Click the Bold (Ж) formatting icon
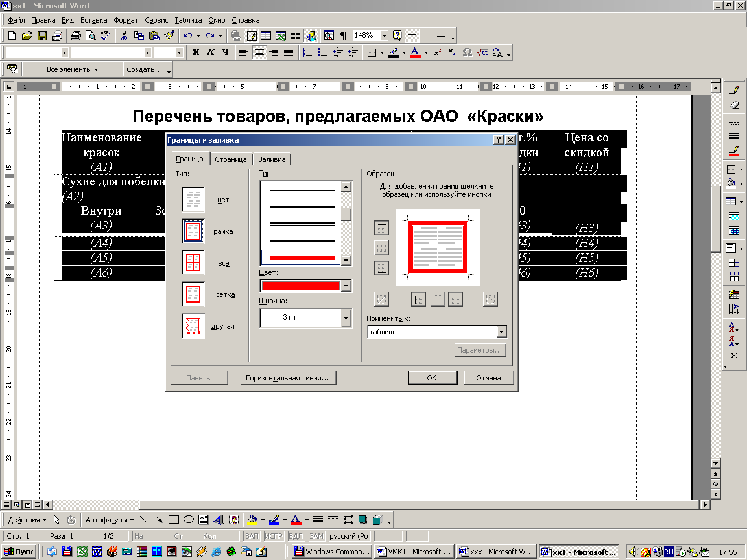The width and height of the screenshot is (747, 560). pyautogui.click(x=195, y=52)
